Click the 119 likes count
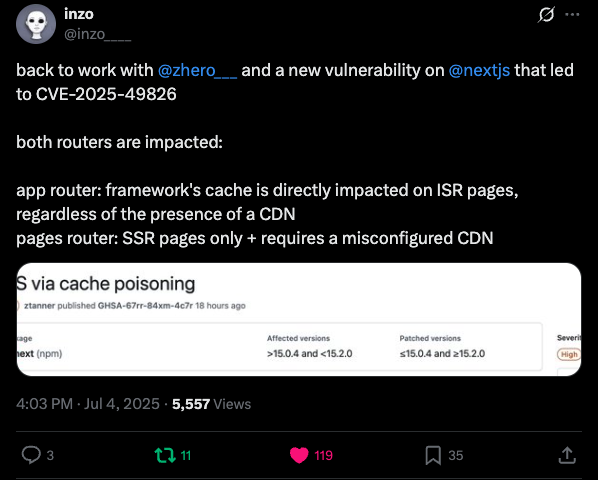Viewport: 598px width, 480px height. pyautogui.click(x=323, y=455)
